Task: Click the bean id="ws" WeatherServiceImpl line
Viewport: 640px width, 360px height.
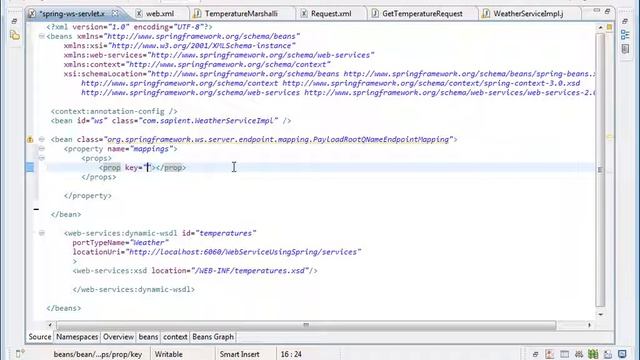Action: click(x=171, y=121)
